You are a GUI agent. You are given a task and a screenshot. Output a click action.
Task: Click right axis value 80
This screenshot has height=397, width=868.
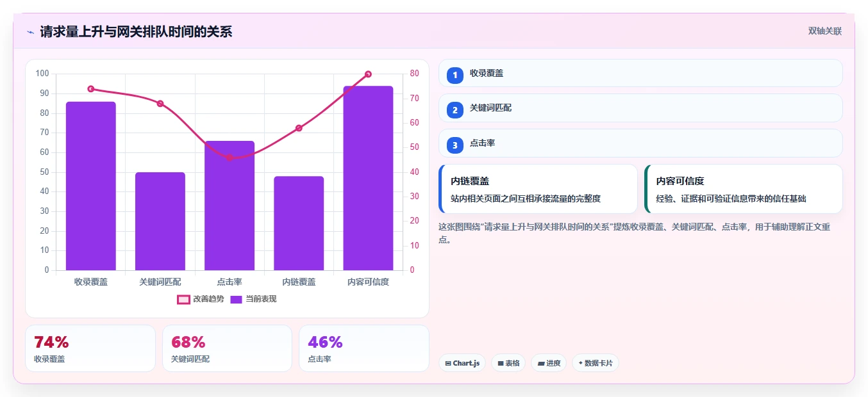tap(415, 74)
